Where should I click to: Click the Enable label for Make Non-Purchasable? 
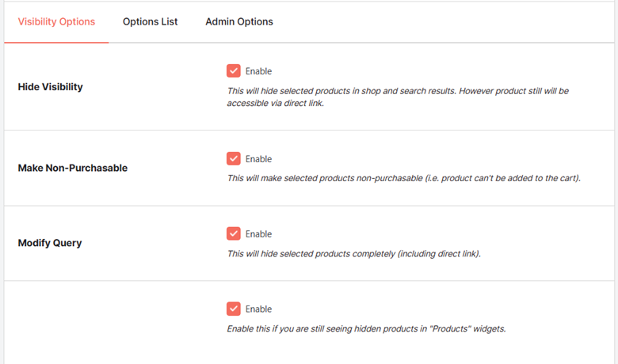[x=258, y=159]
